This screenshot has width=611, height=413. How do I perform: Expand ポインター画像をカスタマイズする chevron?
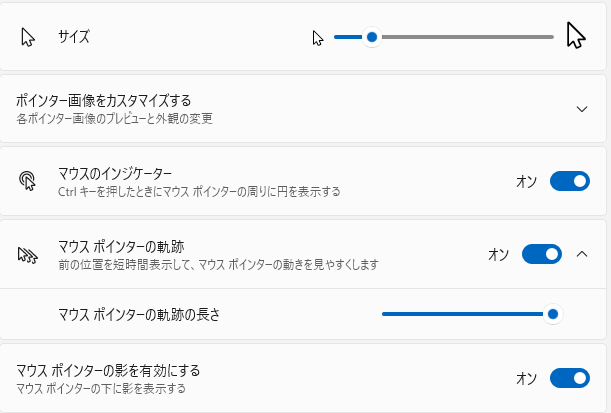click(583, 109)
